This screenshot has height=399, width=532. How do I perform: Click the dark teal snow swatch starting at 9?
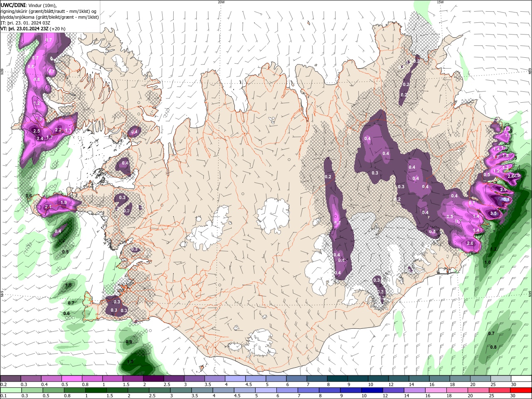[x=358, y=379]
